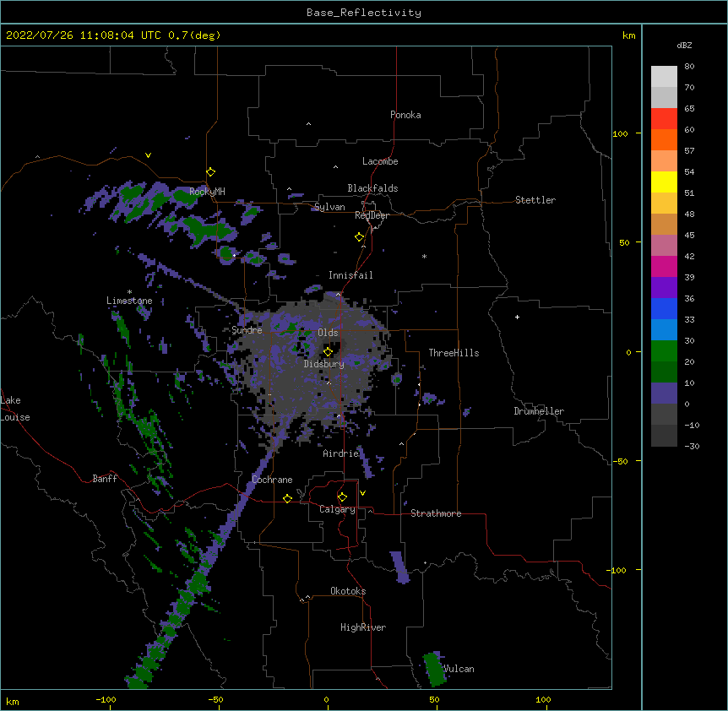
Task: Click the Vulcan town label
Action: pyautogui.click(x=459, y=669)
